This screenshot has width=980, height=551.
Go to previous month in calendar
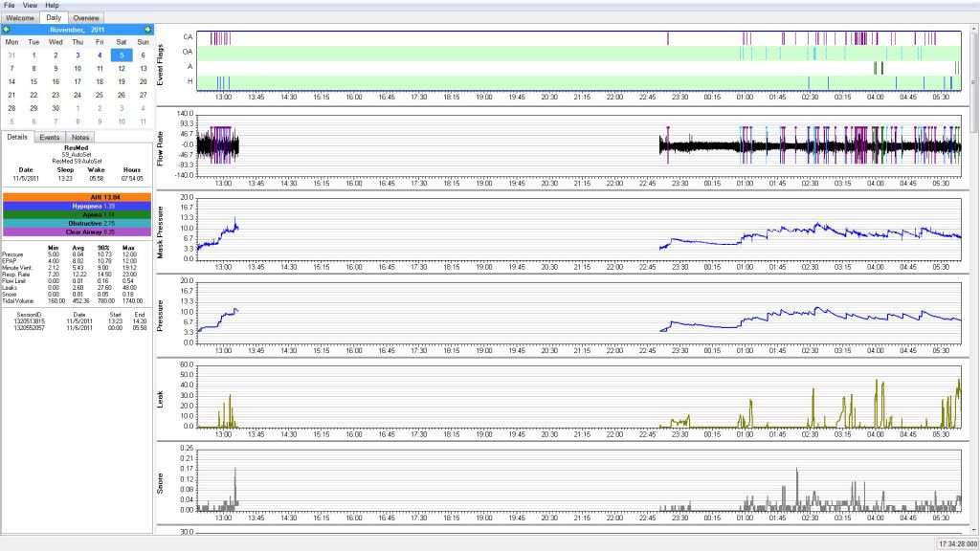tap(8, 30)
